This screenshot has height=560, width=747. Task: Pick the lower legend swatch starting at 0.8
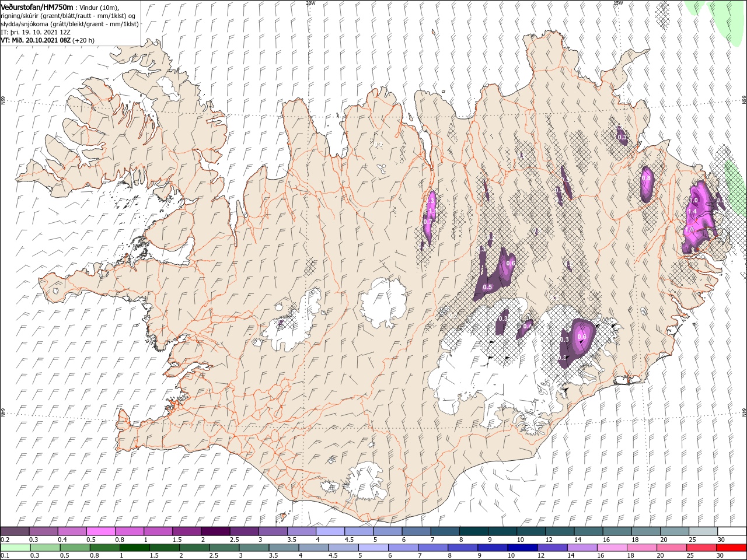coord(104,548)
